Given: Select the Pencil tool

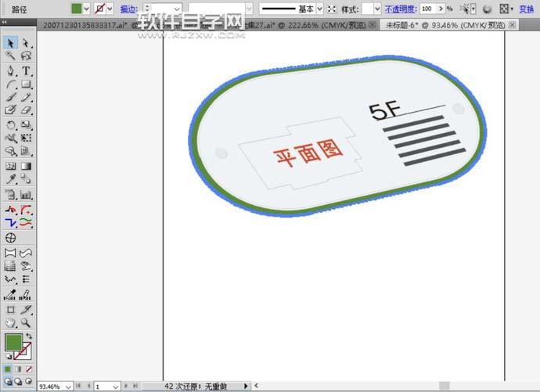Looking at the screenshot, I should (x=26, y=97).
